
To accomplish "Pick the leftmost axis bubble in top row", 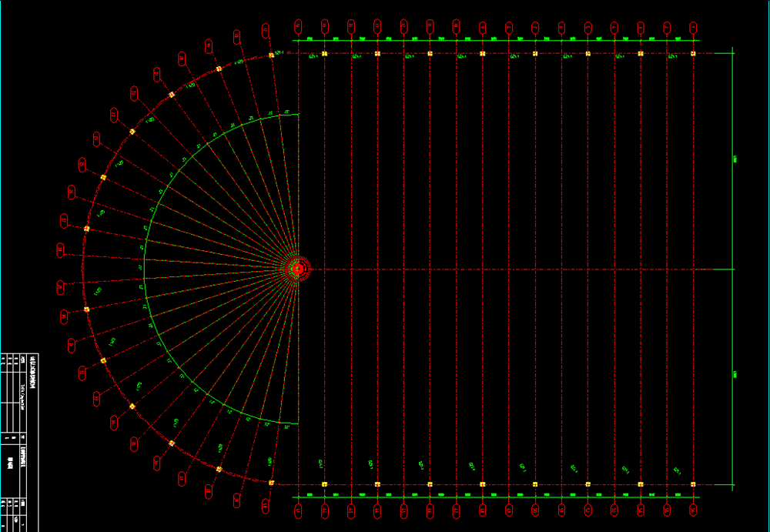I will [x=298, y=28].
